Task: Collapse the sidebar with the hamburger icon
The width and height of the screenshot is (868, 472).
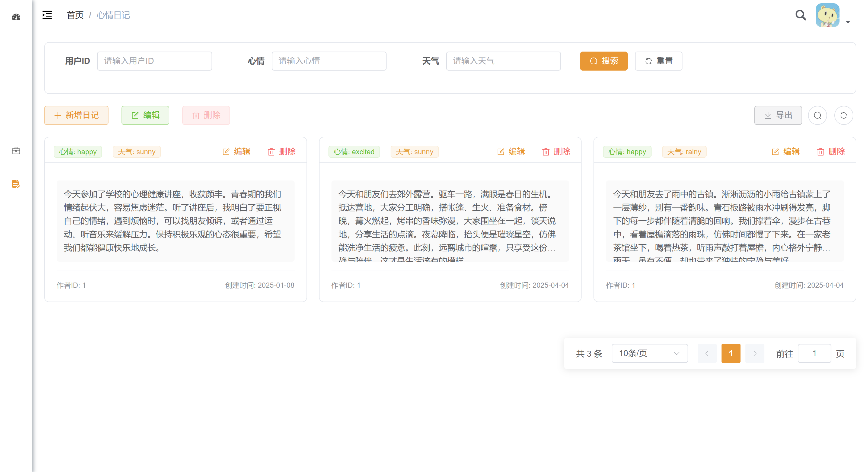Action: click(x=47, y=15)
